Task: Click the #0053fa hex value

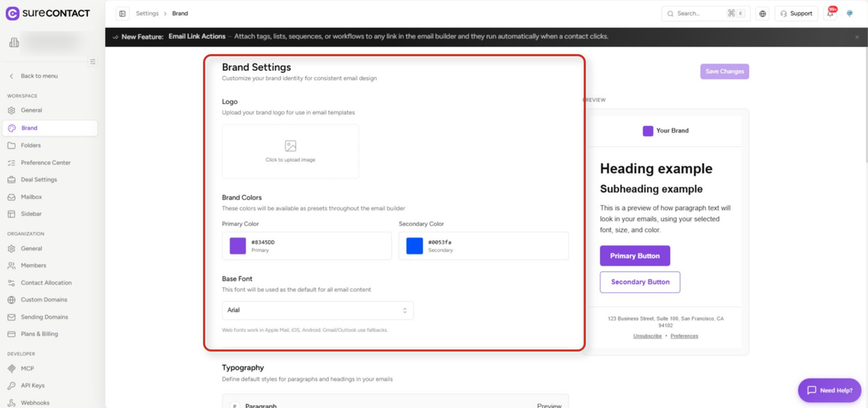Action: click(x=440, y=242)
